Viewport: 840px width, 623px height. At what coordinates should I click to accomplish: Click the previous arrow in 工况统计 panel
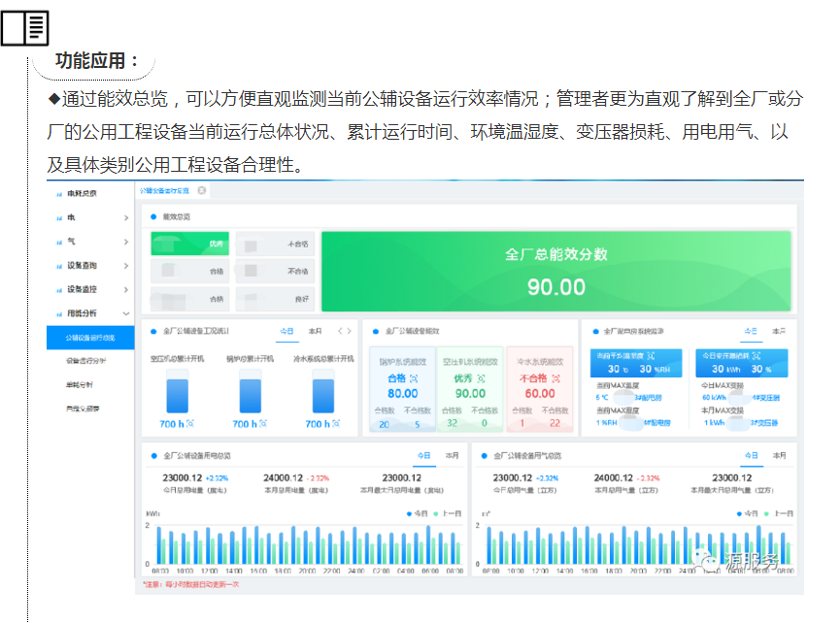[x=339, y=331]
